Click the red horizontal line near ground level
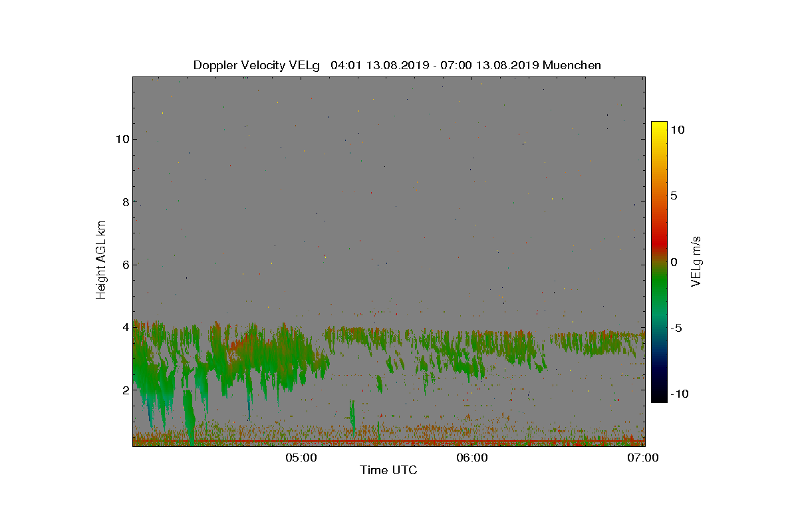This screenshot has height=532, width=798. click(x=389, y=441)
